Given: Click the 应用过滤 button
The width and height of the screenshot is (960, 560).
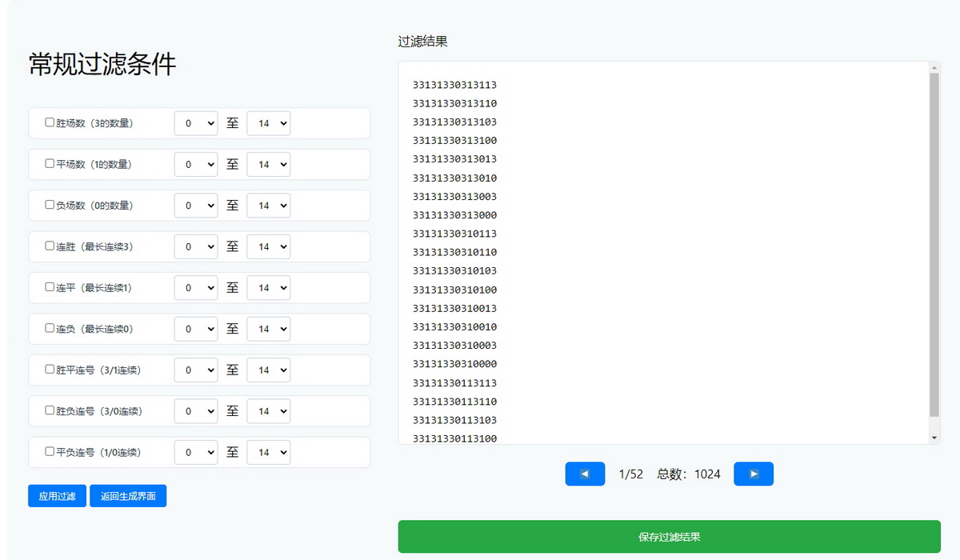Looking at the screenshot, I should 57,496.
